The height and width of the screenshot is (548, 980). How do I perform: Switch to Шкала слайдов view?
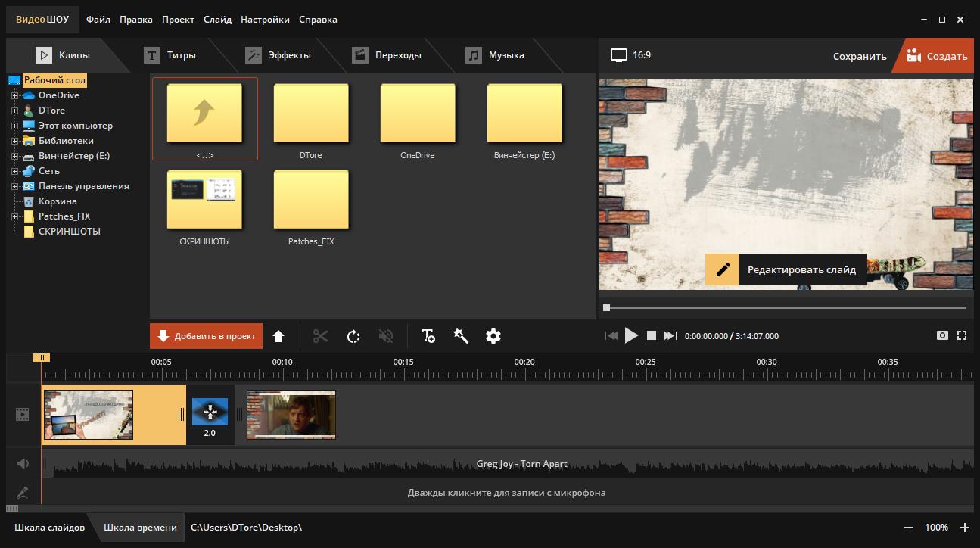coord(49,528)
